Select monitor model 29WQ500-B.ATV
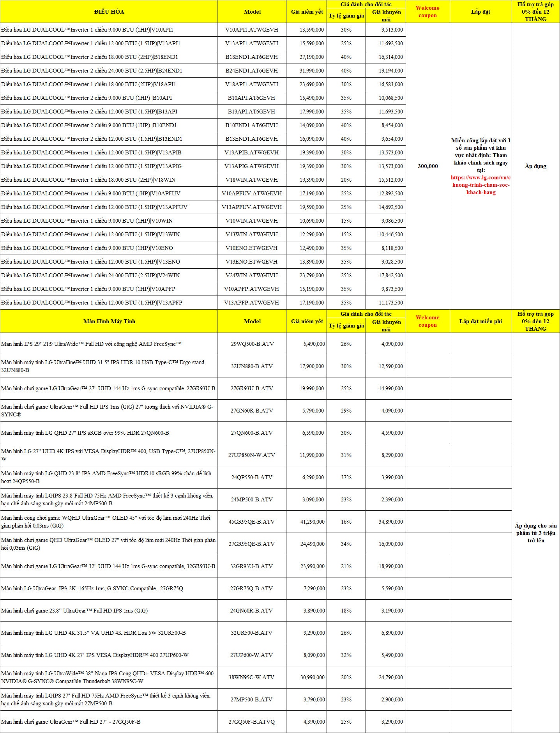The height and width of the screenshot is (733, 560). coord(252,344)
